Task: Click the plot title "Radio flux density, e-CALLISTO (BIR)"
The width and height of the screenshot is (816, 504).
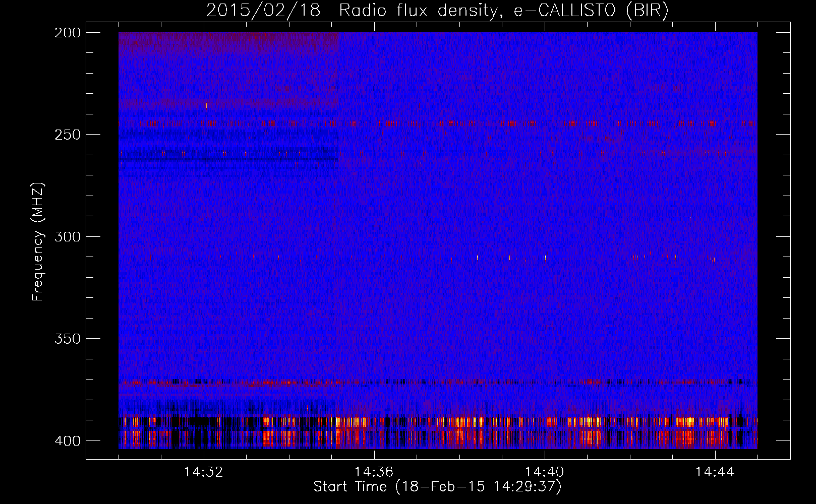Action: click(x=504, y=11)
